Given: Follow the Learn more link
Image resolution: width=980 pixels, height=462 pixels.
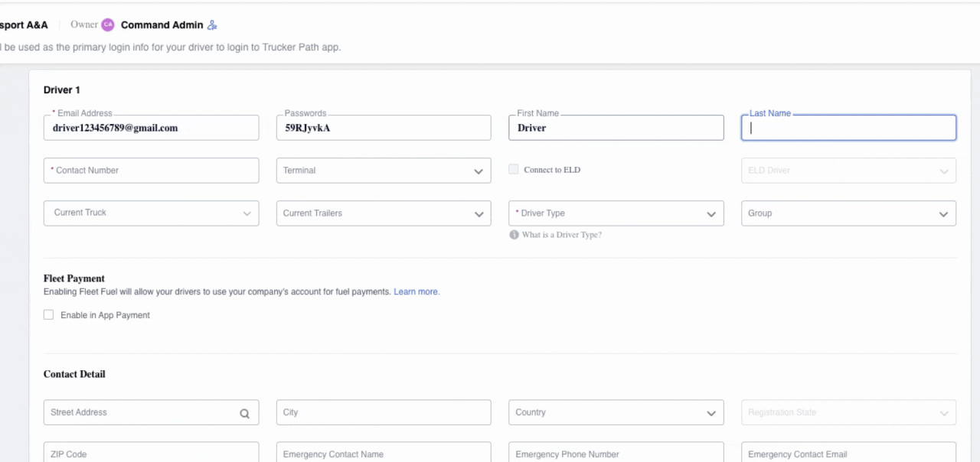Looking at the screenshot, I should [x=416, y=291].
